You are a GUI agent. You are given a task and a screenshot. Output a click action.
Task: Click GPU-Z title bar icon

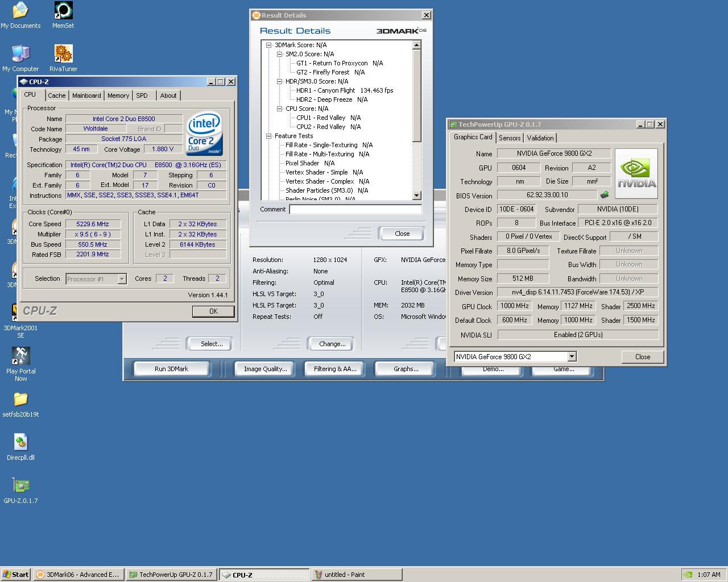pos(453,124)
